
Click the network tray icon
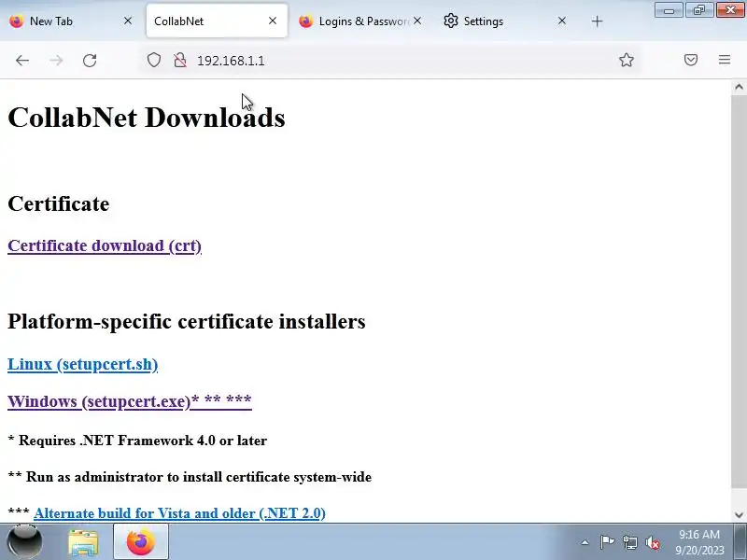pyautogui.click(x=629, y=542)
